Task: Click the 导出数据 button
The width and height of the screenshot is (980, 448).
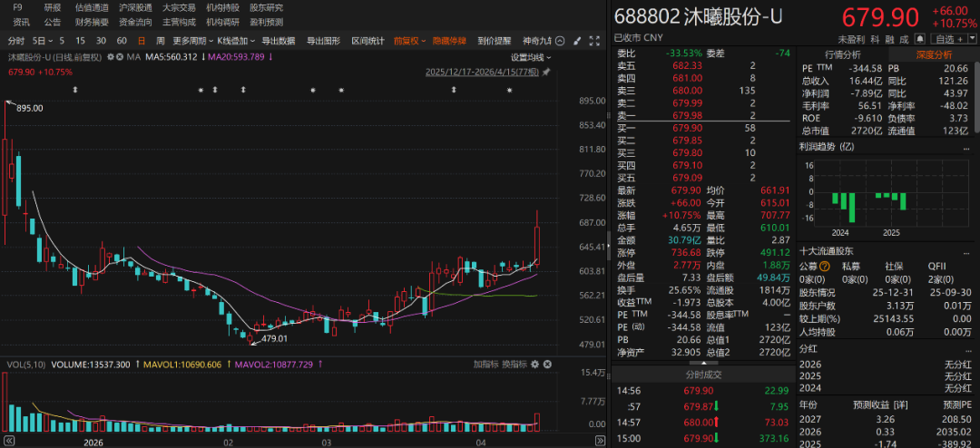Action: point(278,41)
